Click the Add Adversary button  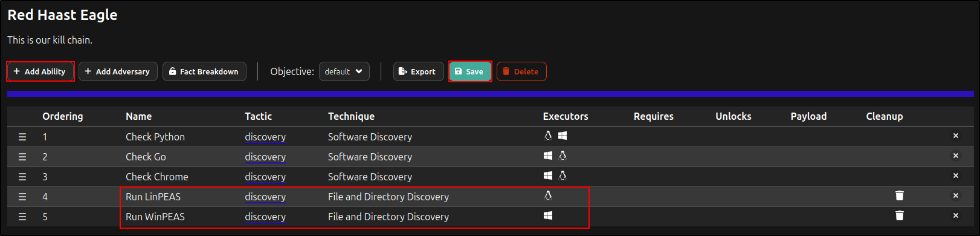click(118, 71)
